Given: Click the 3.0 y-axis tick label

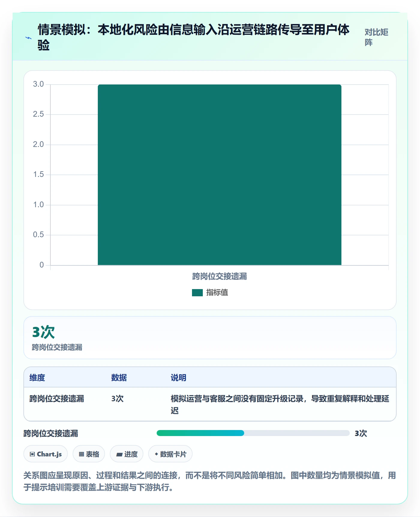Looking at the screenshot, I should tap(38, 84).
